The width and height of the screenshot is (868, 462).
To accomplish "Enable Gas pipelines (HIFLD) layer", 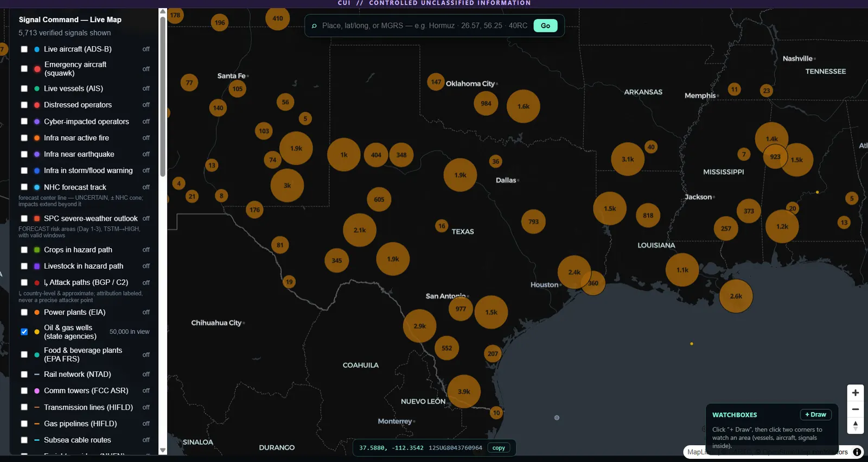I will (x=24, y=423).
